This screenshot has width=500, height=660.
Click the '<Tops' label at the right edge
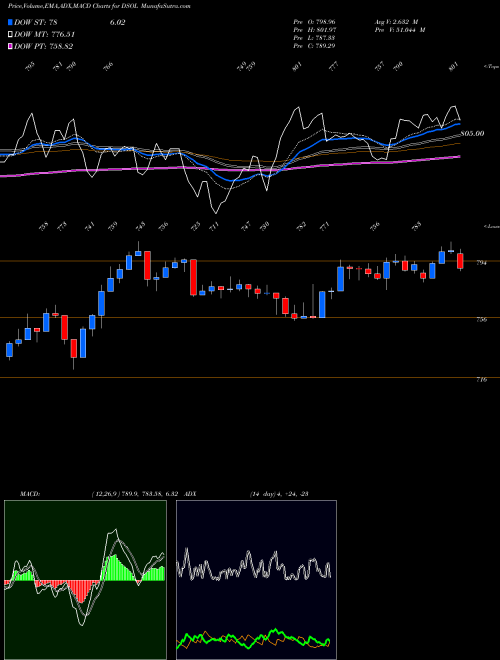point(492,67)
